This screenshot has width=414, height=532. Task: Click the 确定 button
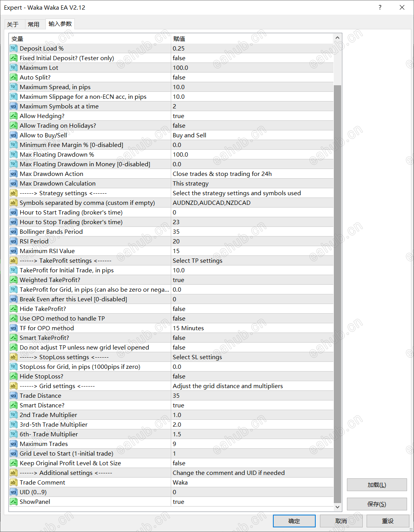294,521
